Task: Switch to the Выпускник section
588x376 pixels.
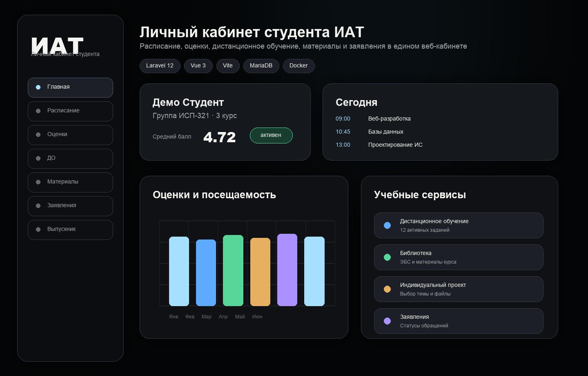Action: tap(70, 230)
